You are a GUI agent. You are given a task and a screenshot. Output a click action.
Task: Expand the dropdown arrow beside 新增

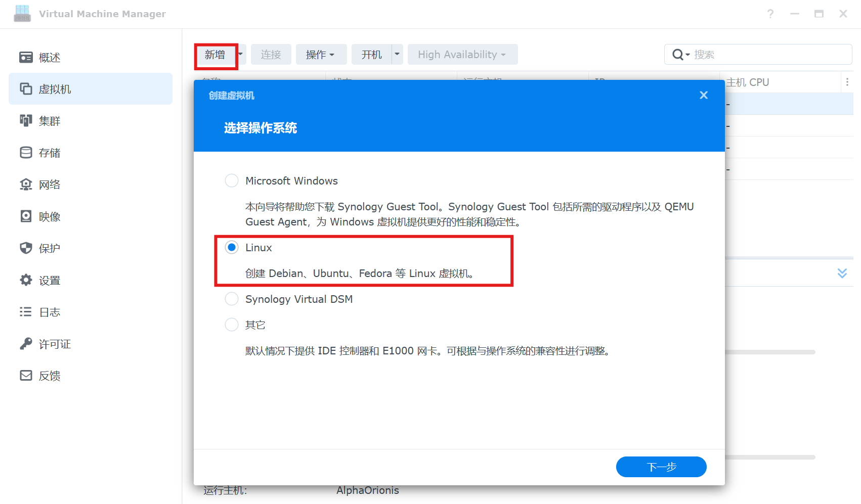click(x=241, y=54)
